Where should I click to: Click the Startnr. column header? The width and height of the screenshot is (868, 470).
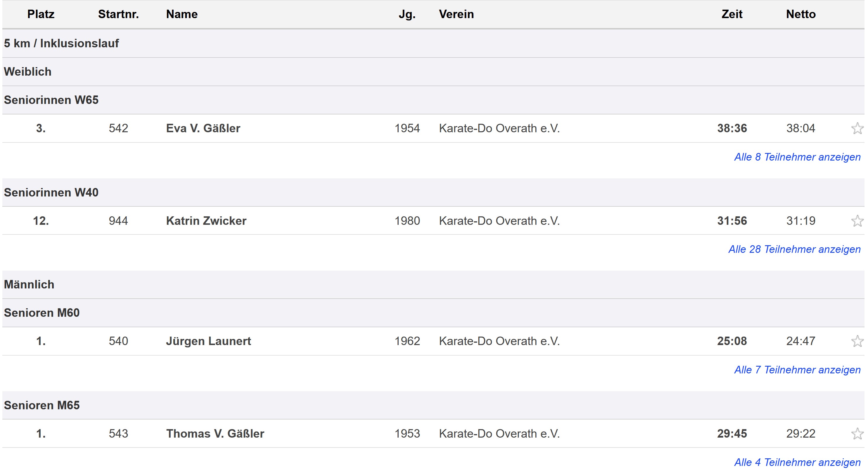point(118,14)
